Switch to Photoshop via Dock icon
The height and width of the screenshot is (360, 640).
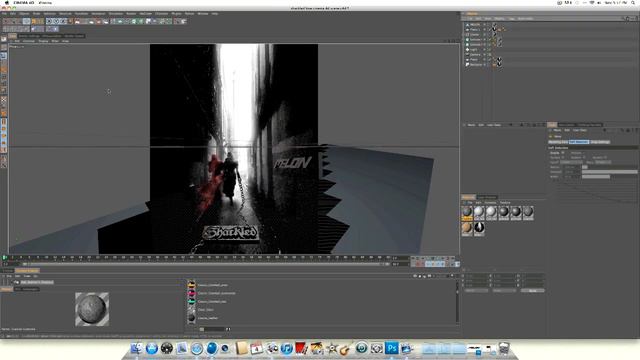[392, 348]
